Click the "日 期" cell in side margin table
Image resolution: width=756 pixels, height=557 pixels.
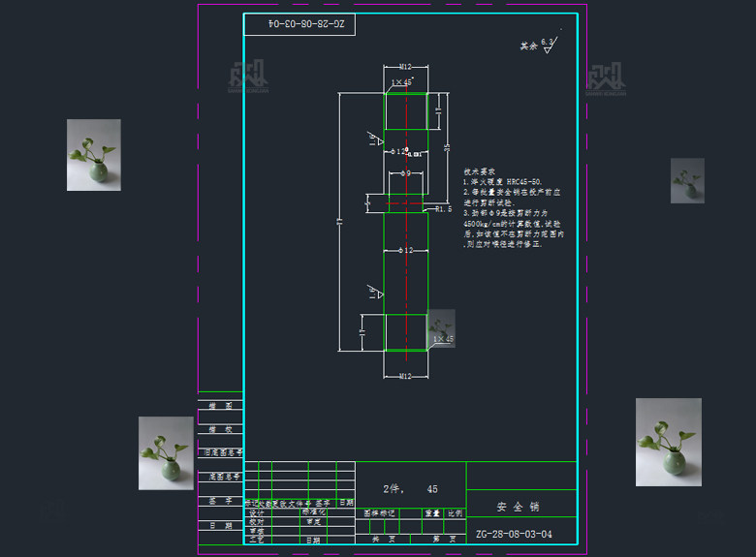pyautogui.click(x=220, y=526)
